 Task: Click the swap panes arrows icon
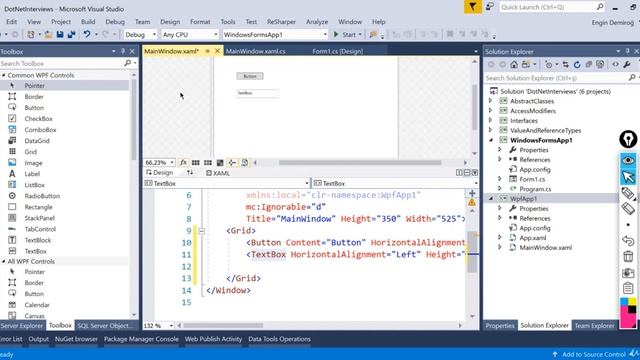point(190,173)
